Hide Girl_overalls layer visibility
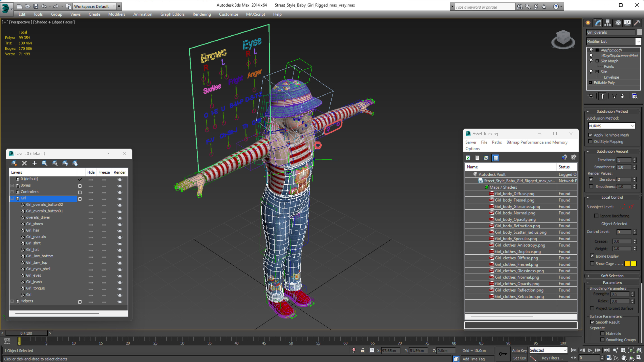The image size is (644, 362). point(91,237)
